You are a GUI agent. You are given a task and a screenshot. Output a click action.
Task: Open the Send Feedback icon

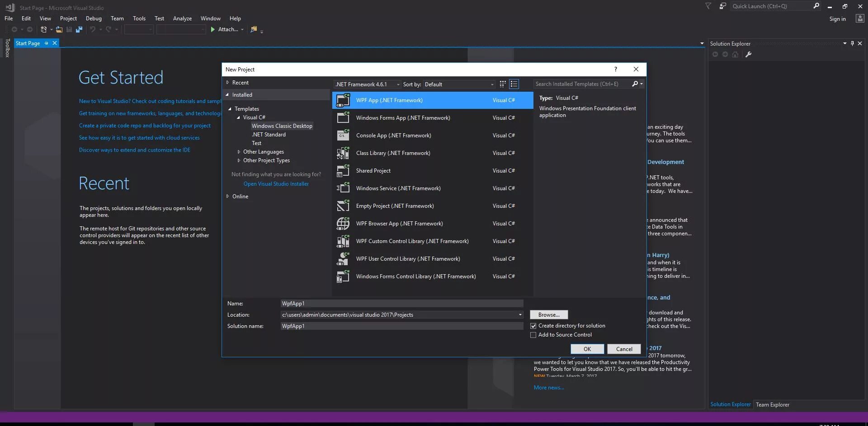[723, 6]
